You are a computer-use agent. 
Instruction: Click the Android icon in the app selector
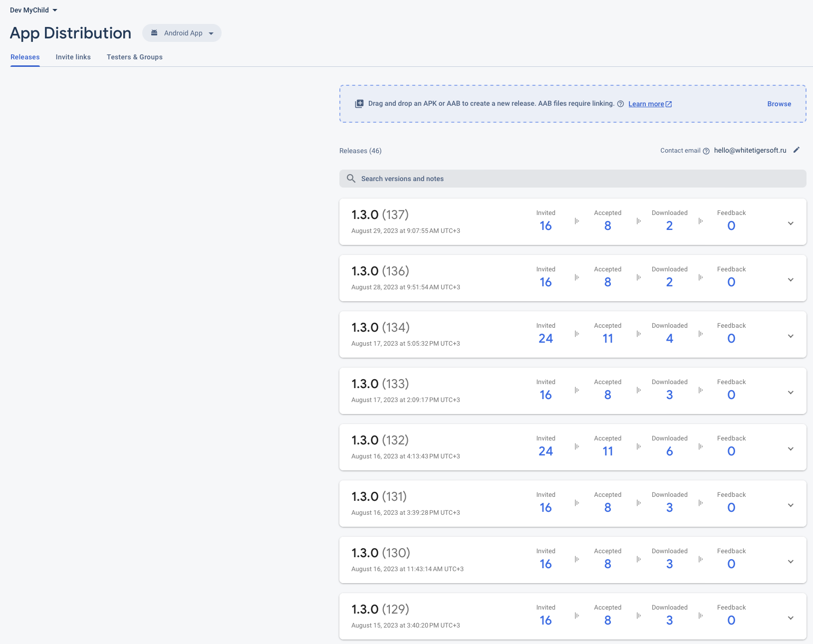pyautogui.click(x=154, y=33)
